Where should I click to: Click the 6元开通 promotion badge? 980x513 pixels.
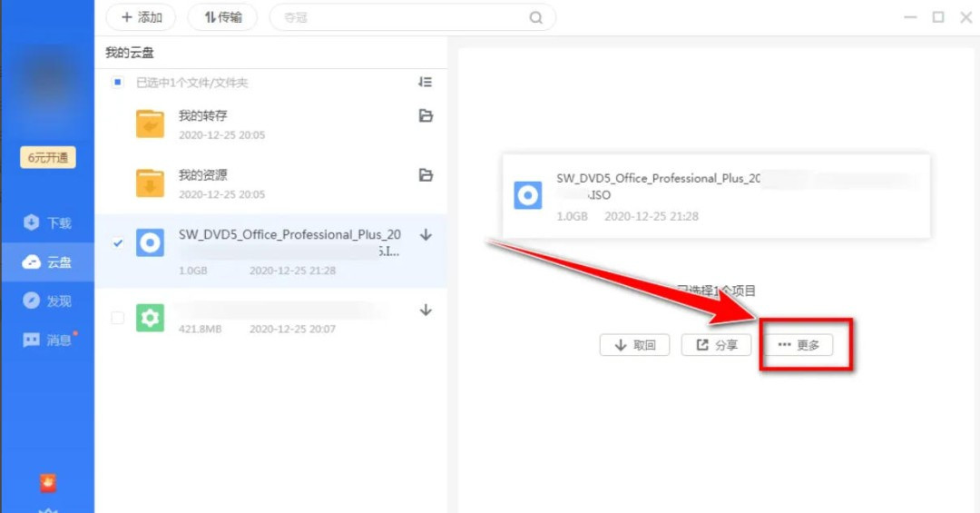(48, 157)
